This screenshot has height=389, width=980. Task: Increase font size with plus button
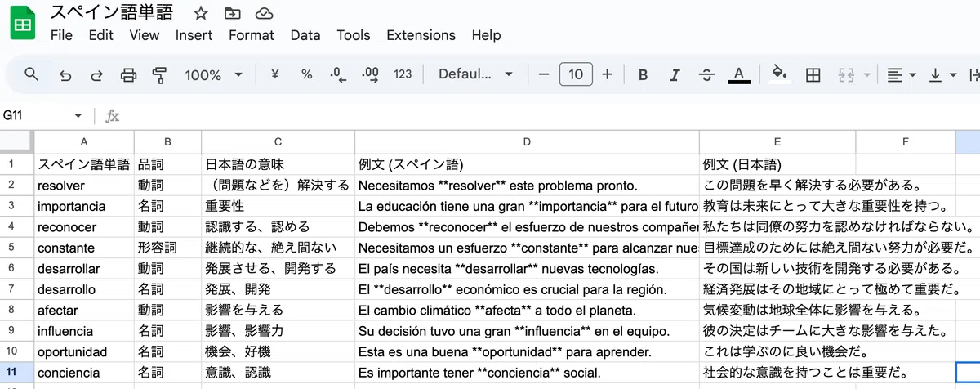(607, 74)
